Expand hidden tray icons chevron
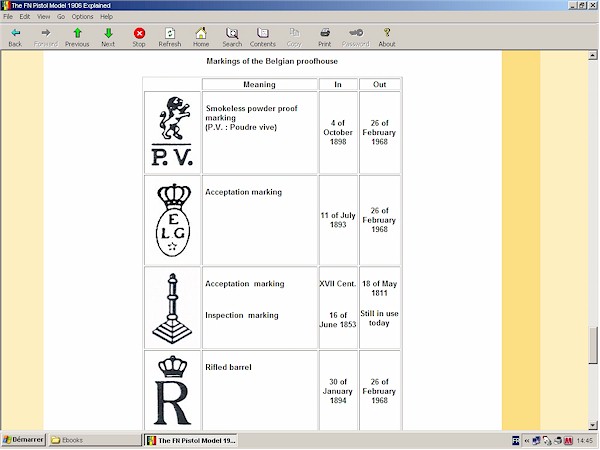The width and height of the screenshot is (600, 450). point(527,441)
